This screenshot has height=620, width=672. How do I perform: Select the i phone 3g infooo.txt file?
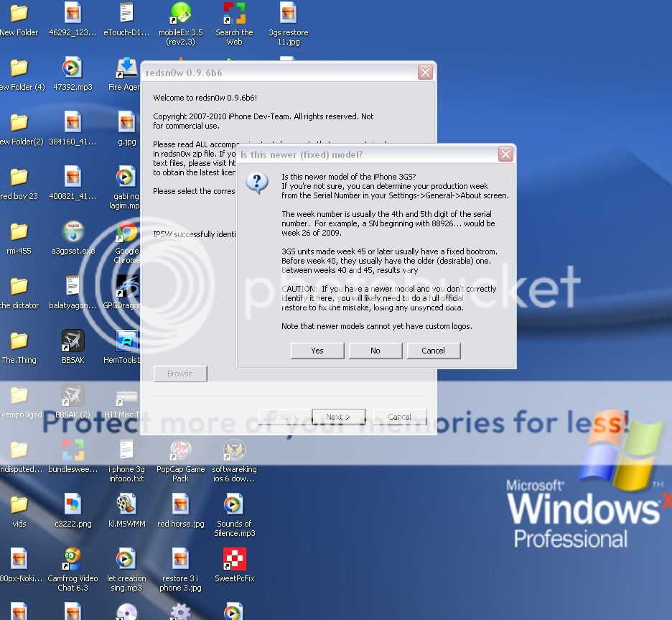tap(126, 450)
